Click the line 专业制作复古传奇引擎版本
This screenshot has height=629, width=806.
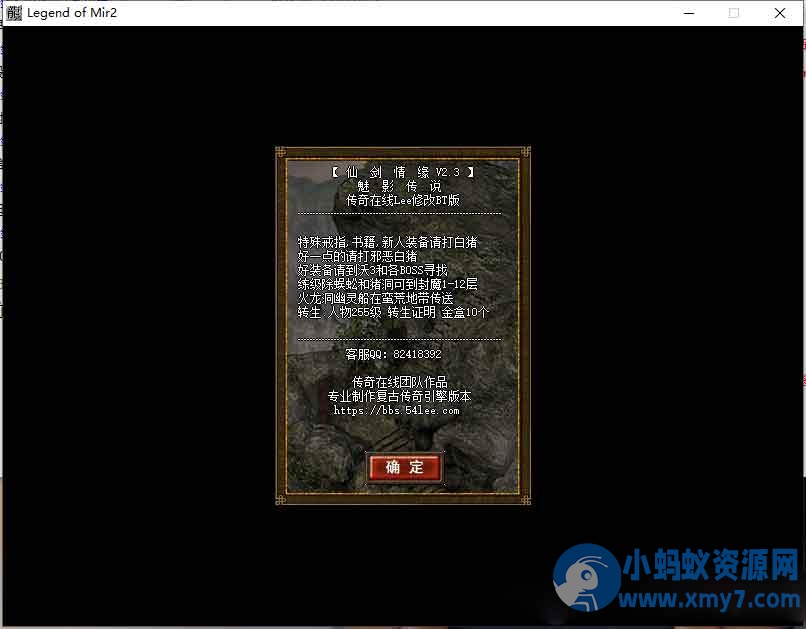[x=399, y=396]
